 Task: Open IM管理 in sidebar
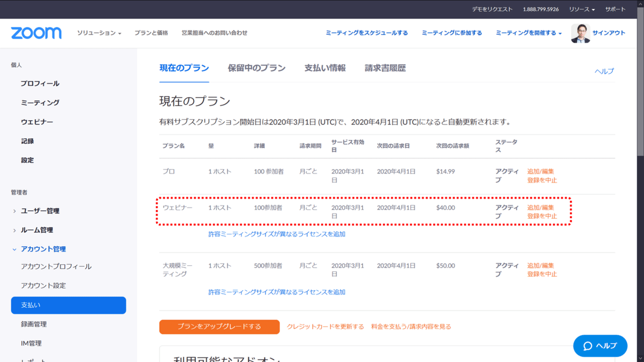coord(31,343)
